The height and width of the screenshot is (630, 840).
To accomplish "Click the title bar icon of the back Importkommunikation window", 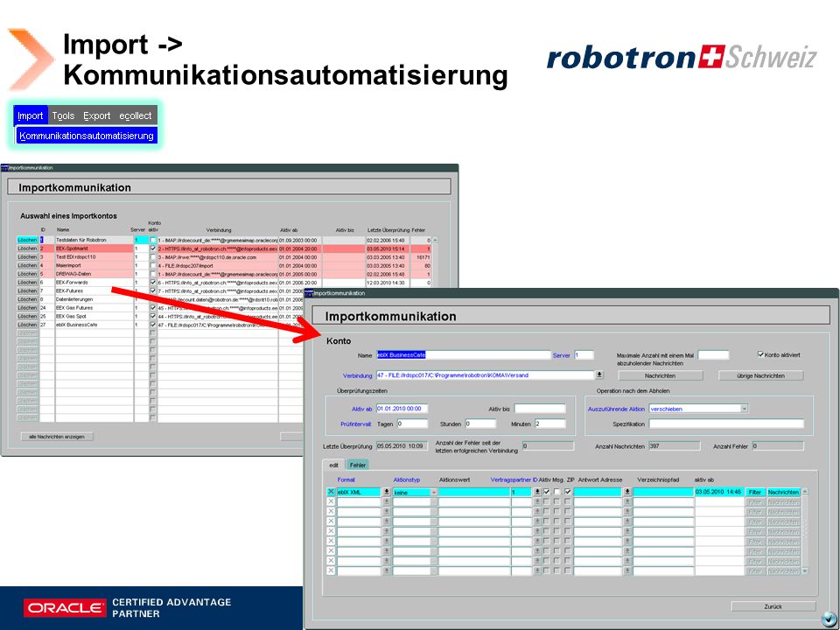I will coord(5,168).
